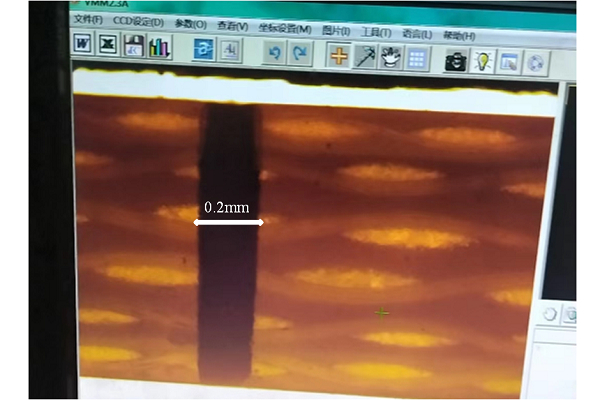Click the font annotation icon
Image resolution: width=600 pixels, height=400 pixels.
click(231, 51)
